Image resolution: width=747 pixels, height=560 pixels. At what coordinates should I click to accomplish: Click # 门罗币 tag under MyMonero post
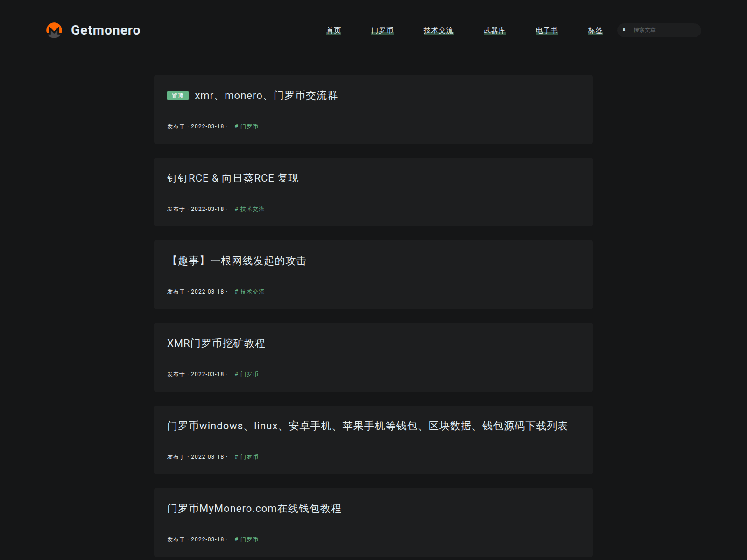tap(247, 539)
